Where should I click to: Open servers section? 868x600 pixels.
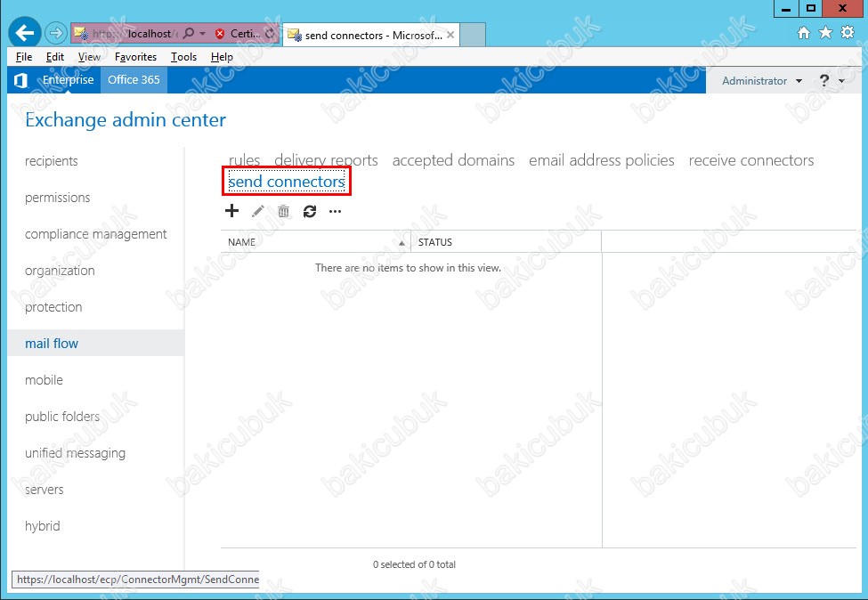pos(45,490)
